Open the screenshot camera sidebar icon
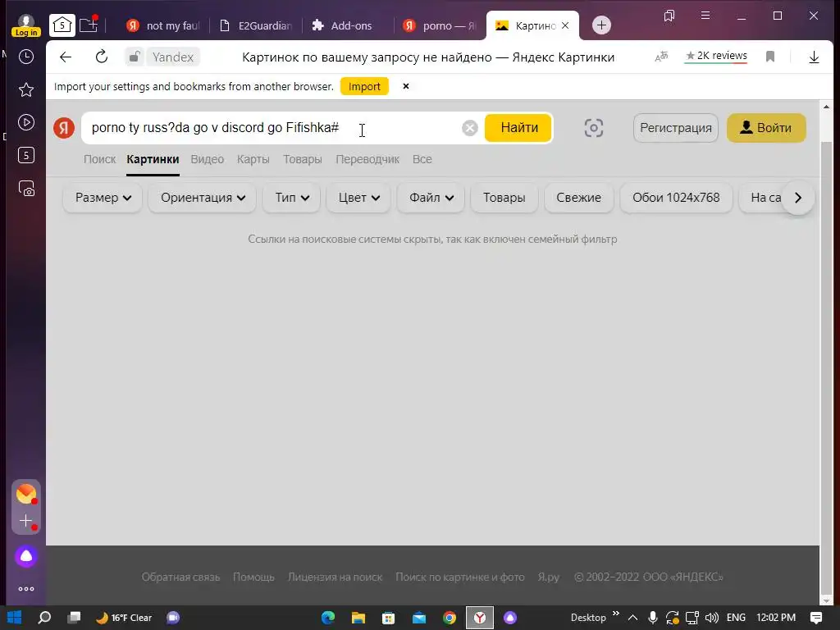 pyautogui.click(x=25, y=189)
